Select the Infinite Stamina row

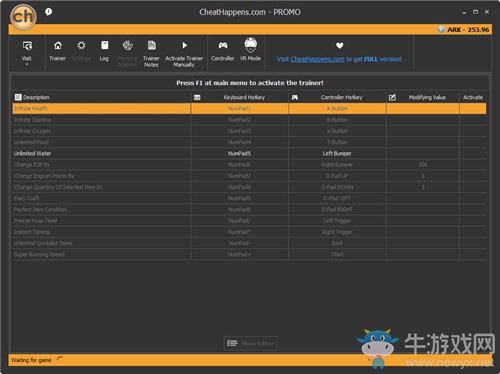[249, 120]
